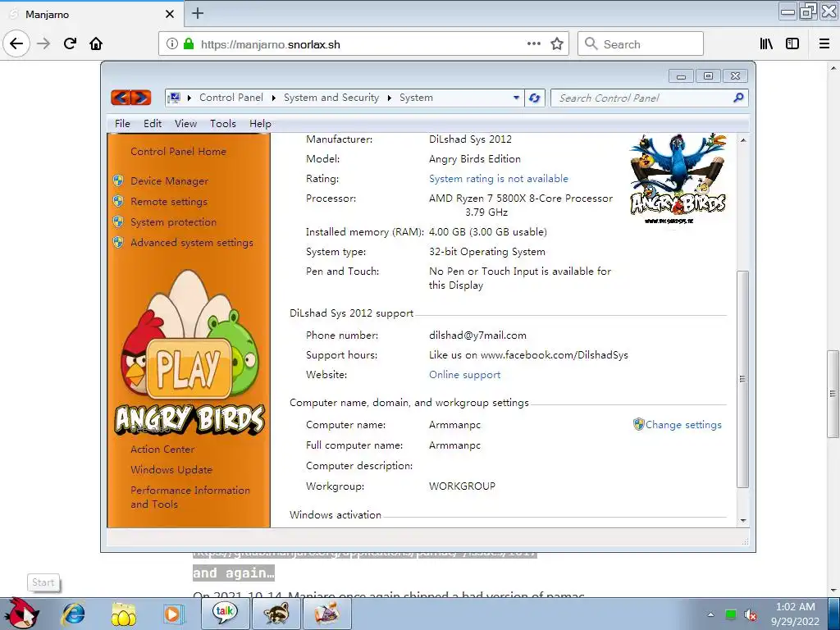Viewport: 840px width, 630px height.
Task: Show hidden system tray icons
Action: point(711,614)
